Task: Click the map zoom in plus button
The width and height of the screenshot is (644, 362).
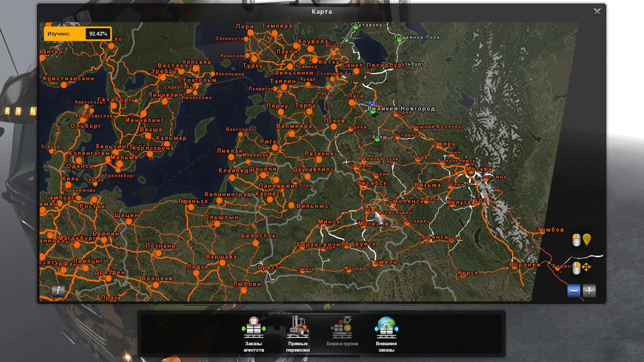Action: (x=589, y=291)
